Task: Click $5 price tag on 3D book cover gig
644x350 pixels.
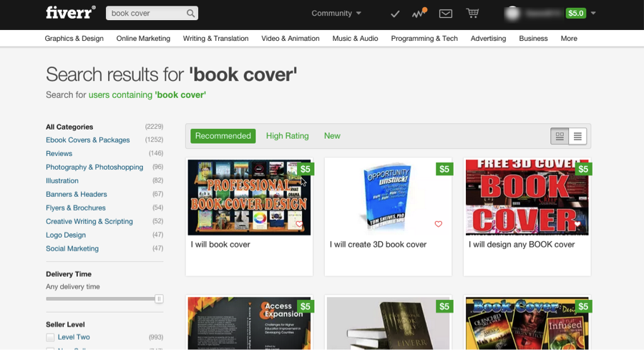Action: point(444,169)
